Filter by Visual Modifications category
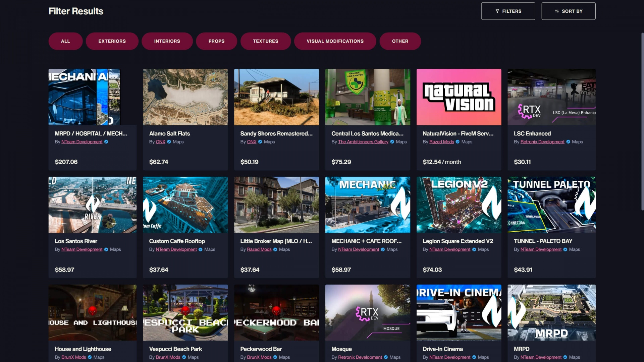 (x=335, y=41)
